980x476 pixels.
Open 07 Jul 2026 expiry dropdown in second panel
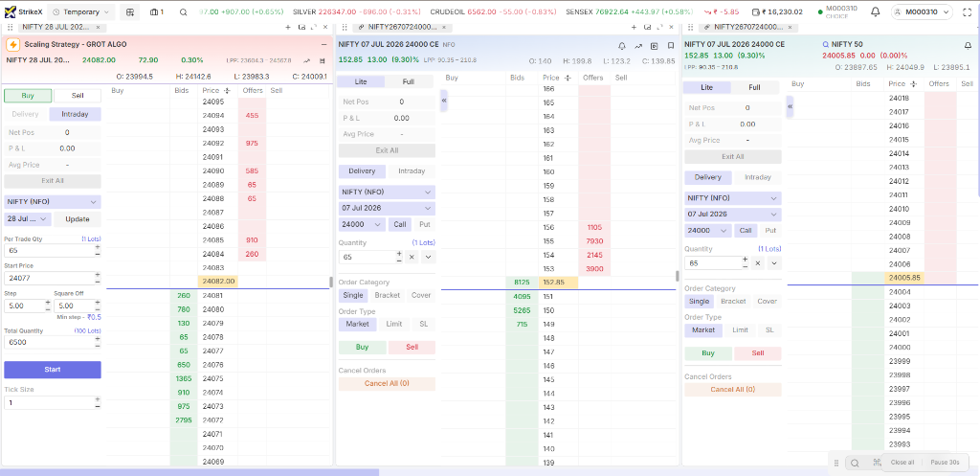click(387, 208)
